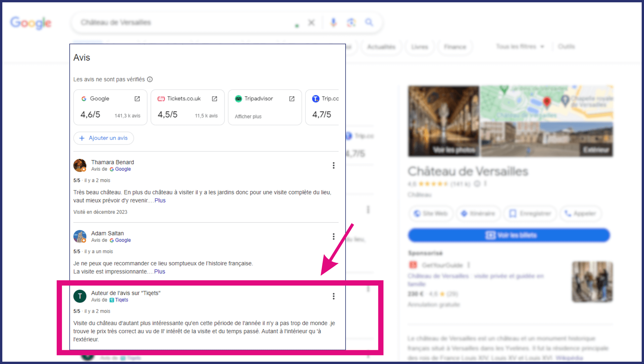
Task: Open the Voir les photos thumbnail
Action: (444, 121)
